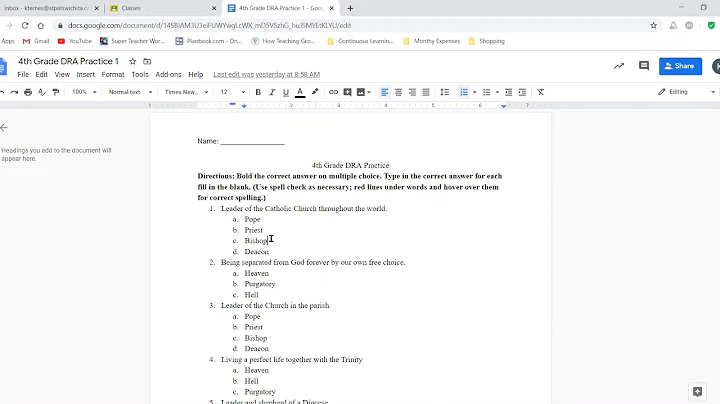
Task: Click the Last edit was yesterday link
Action: [x=266, y=74]
